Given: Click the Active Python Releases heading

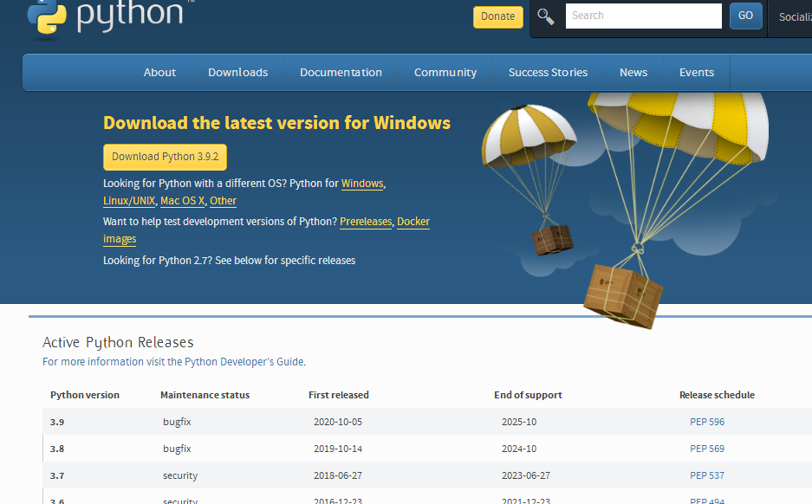Looking at the screenshot, I should point(118,343).
